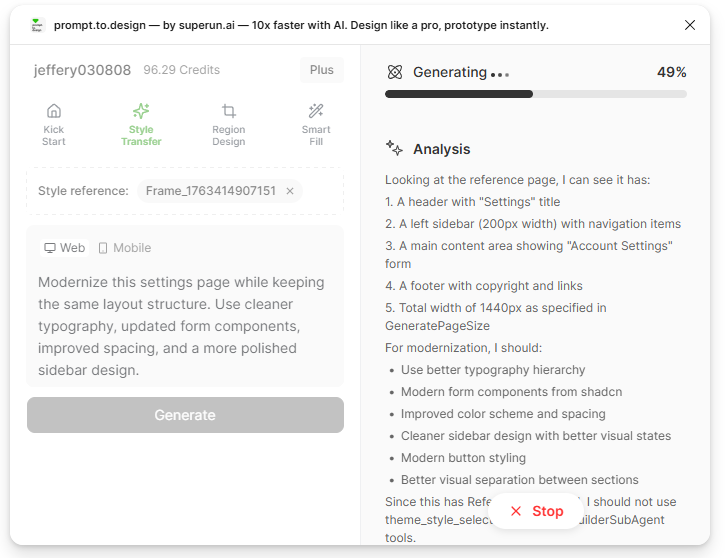Click the prompt.to.design logo icon
The image size is (725, 558).
[x=37, y=25]
